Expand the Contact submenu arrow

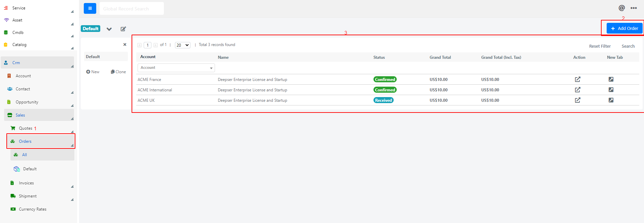pyautogui.click(x=72, y=93)
